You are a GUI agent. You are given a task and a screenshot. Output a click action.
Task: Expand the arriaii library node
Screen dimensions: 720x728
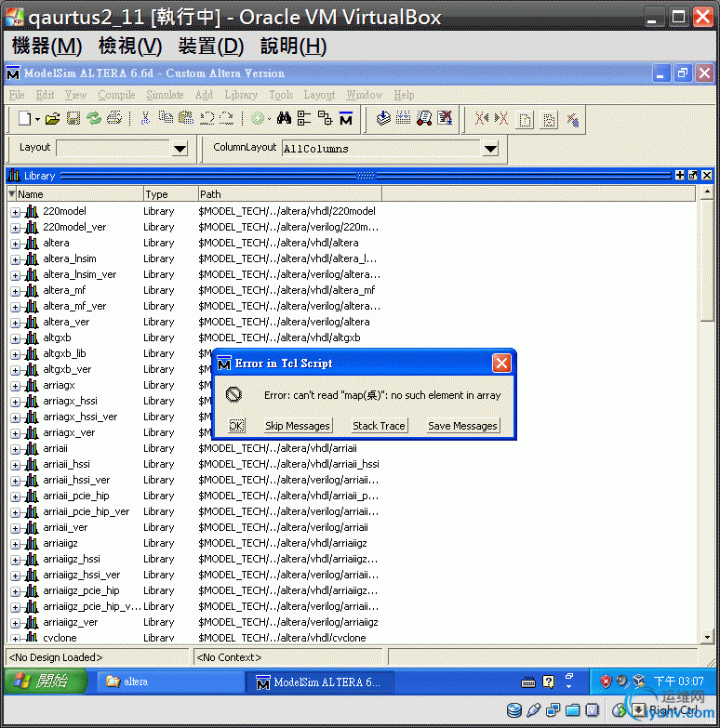(x=15, y=449)
